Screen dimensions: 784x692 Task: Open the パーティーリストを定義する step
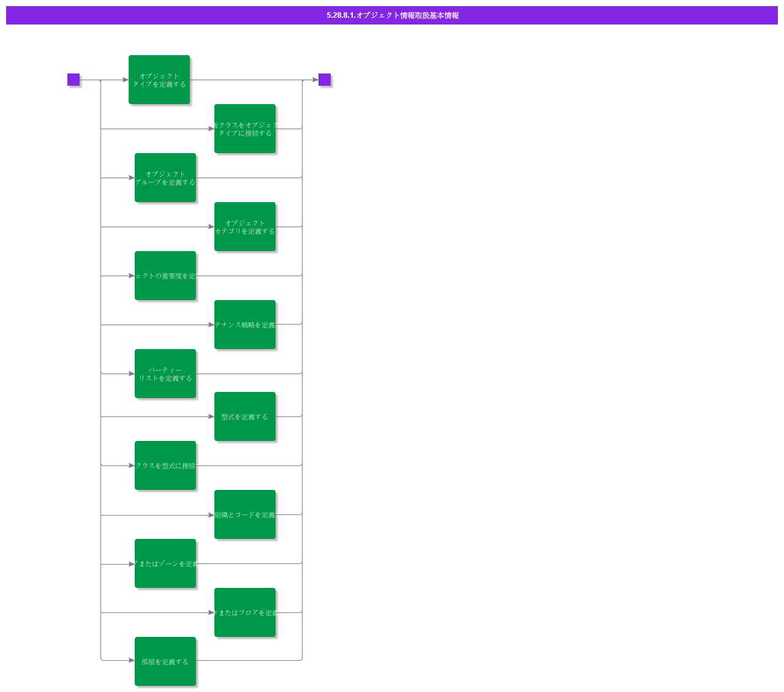(165, 374)
